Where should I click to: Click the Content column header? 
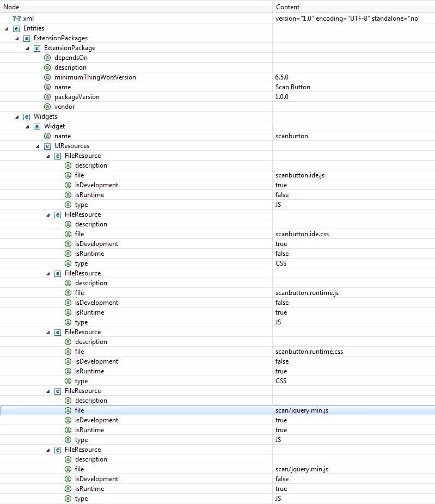point(354,7)
